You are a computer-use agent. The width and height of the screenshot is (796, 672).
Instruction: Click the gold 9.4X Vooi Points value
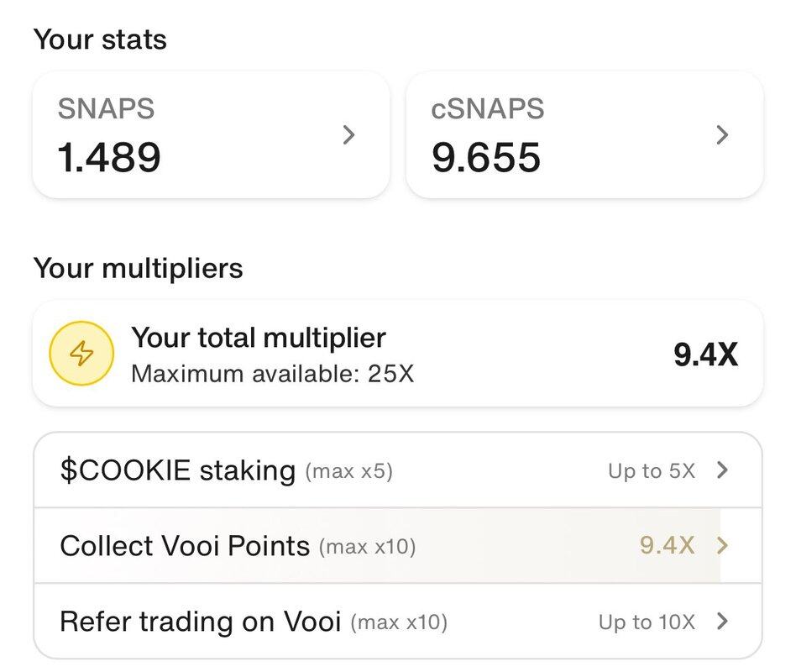(667, 546)
